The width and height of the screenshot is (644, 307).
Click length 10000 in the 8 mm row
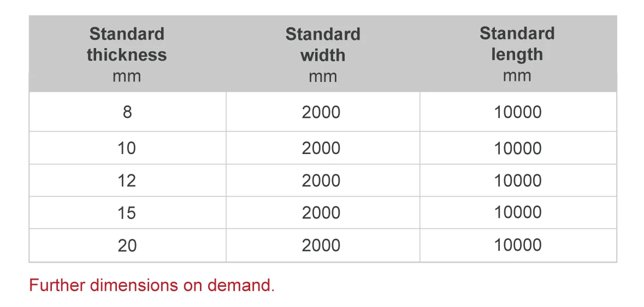click(517, 112)
